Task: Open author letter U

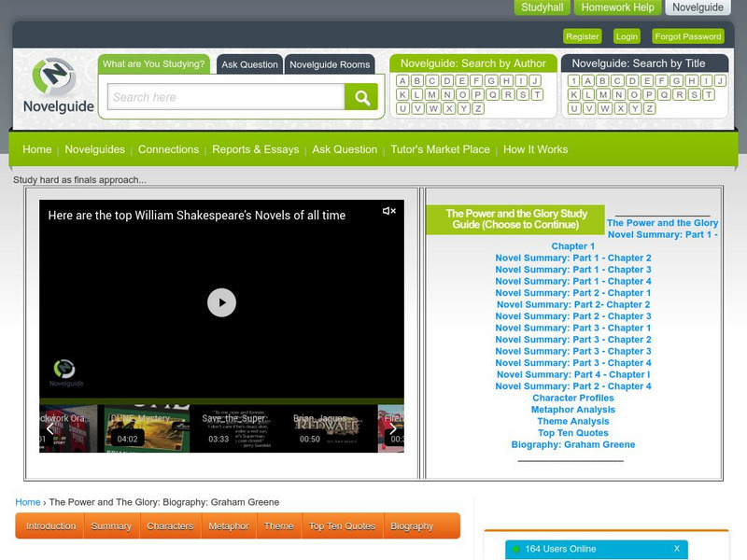Action: (402, 108)
